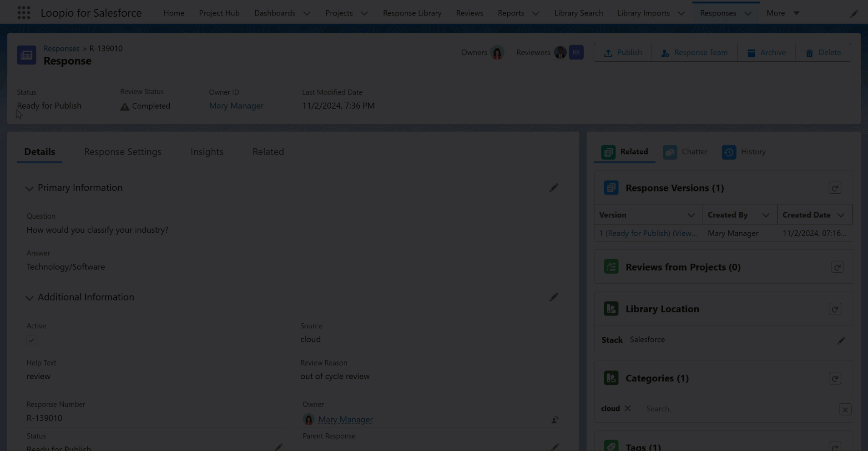Click the pencil icon to edit the navigation bar

click(854, 14)
